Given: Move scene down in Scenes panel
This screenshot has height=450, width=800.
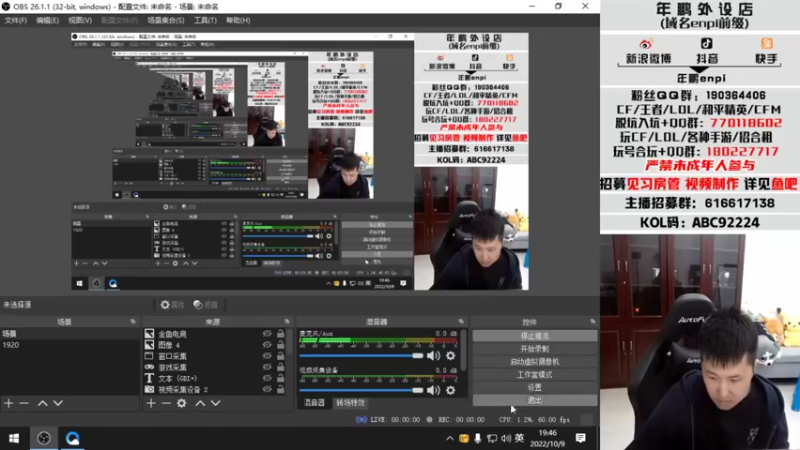Looking at the screenshot, I should pyautogui.click(x=58, y=403).
